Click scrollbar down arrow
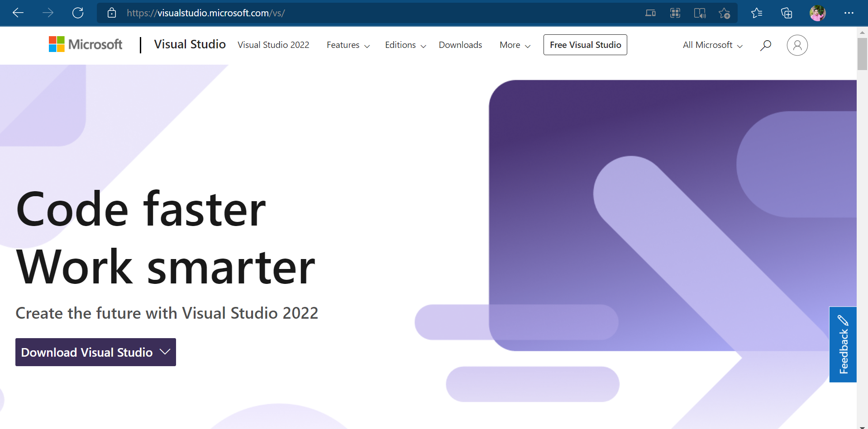This screenshot has width=868, height=429. pyautogui.click(x=862, y=426)
